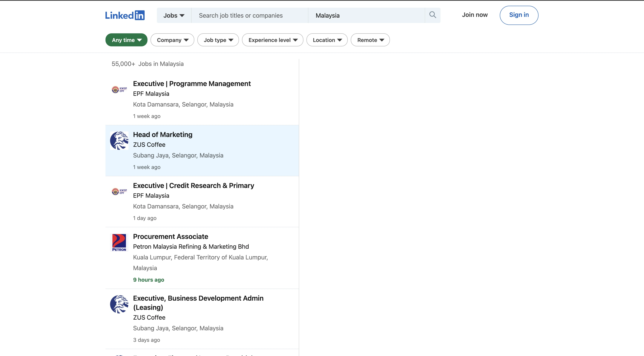The width and height of the screenshot is (644, 356).
Task: Open the Remote filter dropdown
Action: (x=370, y=40)
